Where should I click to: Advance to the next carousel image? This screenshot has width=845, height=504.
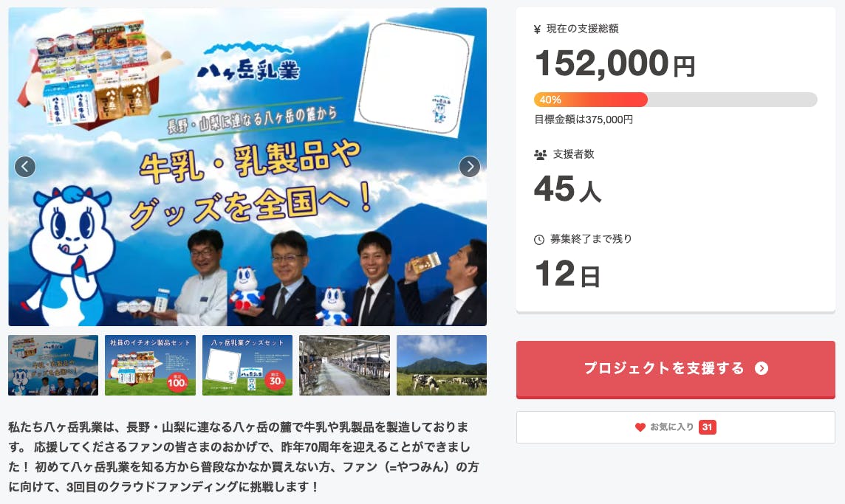click(469, 167)
